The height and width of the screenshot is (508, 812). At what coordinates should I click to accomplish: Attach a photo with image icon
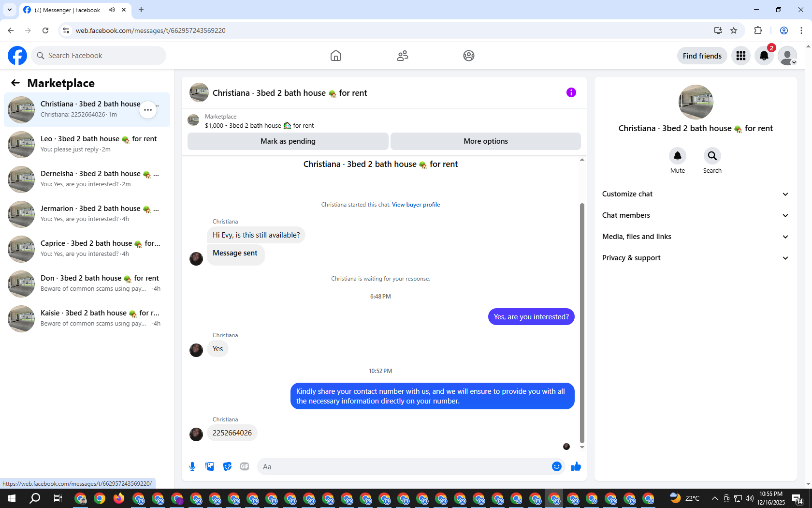pos(210,466)
